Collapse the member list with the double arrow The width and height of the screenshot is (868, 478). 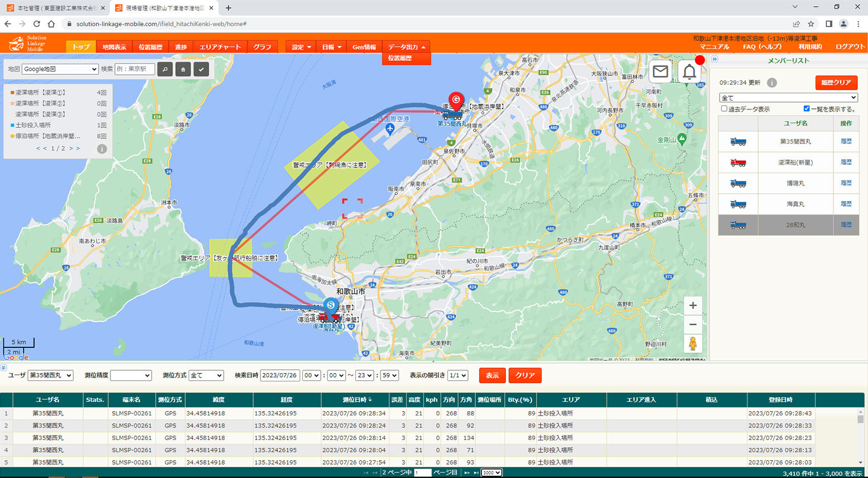point(715,59)
